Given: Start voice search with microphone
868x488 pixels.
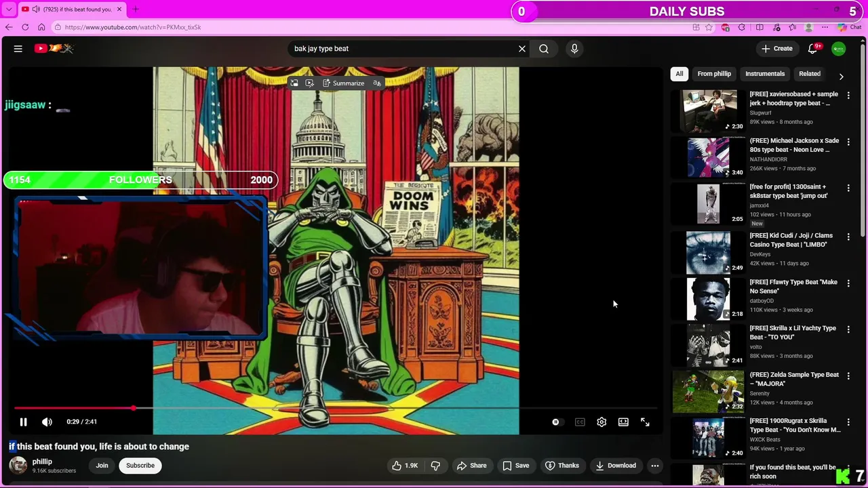Looking at the screenshot, I should click(574, 49).
